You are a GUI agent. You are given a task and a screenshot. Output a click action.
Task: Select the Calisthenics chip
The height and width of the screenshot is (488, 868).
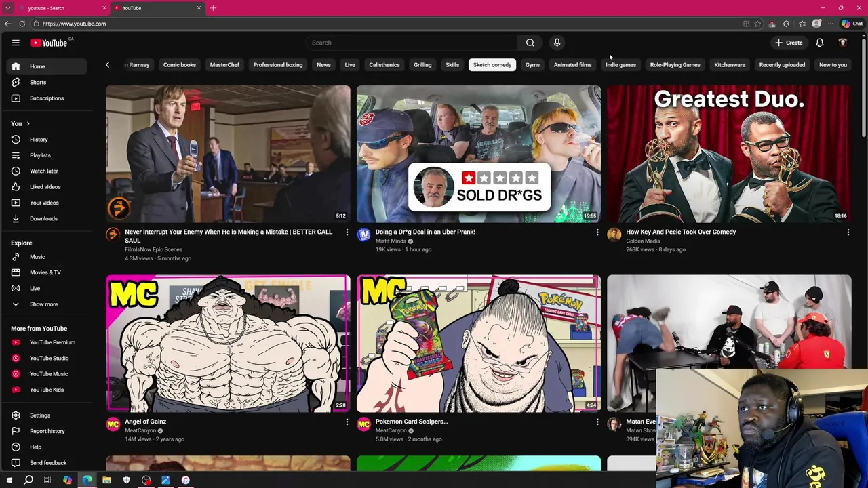(x=384, y=65)
